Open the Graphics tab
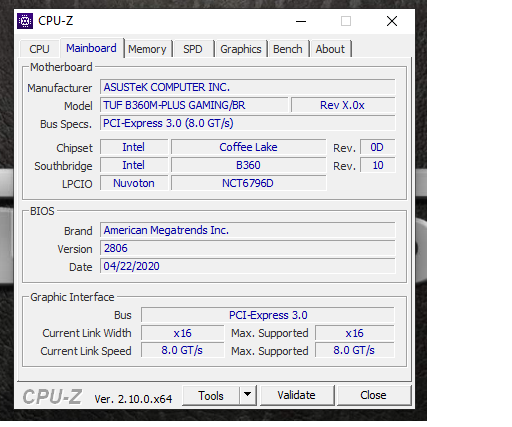512x427 pixels. 241,49
